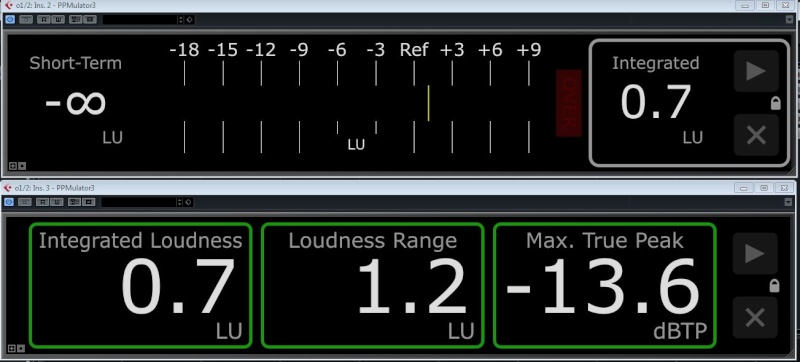800x362 pixels.
Task: Click the preset name field in Ins. 3 window
Action: [x=139, y=202]
